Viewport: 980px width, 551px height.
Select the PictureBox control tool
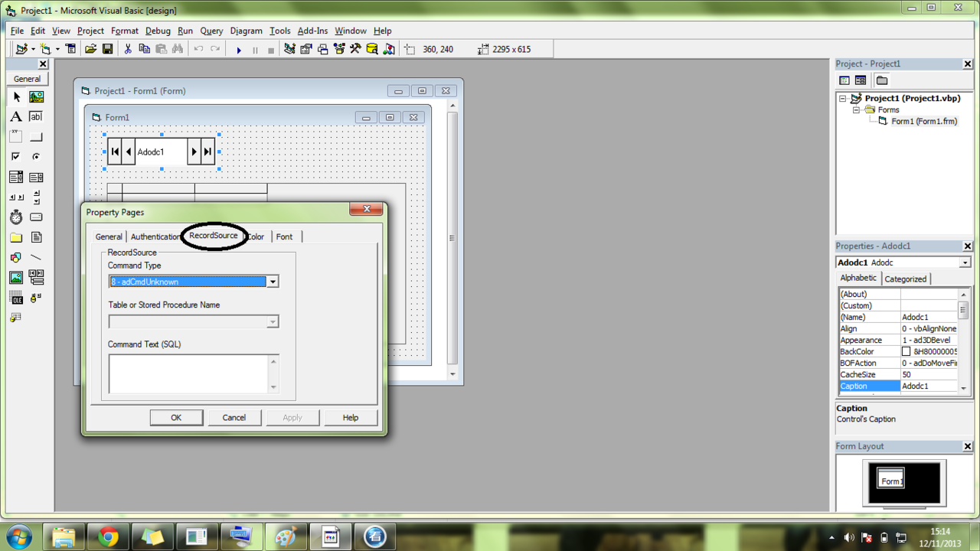(x=36, y=97)
